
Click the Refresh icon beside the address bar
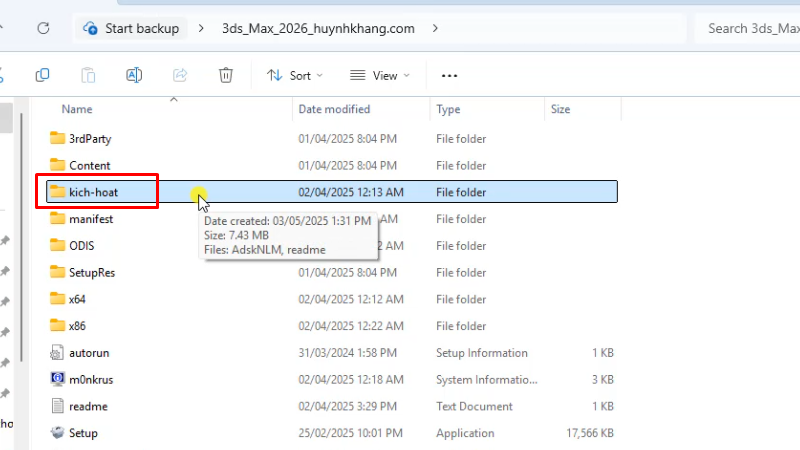pyautogui.click(x=43, y=28)
